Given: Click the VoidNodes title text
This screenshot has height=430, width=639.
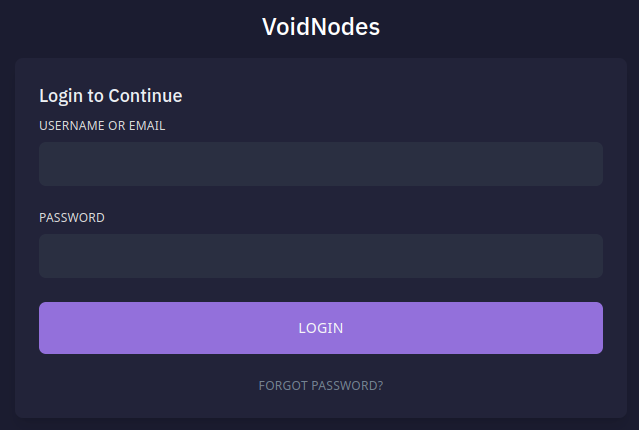Looking at the screenshot, I should click(x=320, y=27).
